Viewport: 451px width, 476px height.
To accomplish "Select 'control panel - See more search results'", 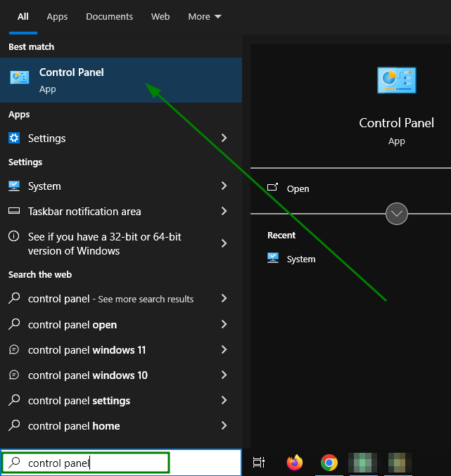I will [121, 299].
